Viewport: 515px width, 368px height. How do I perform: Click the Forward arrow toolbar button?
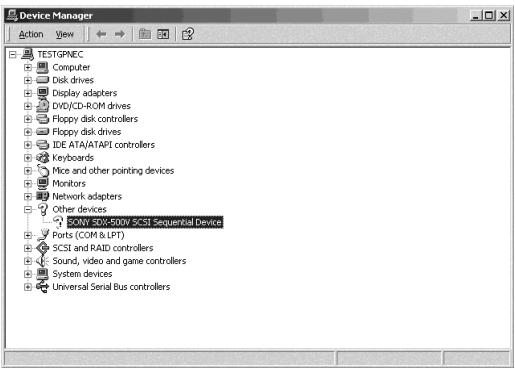120,34
